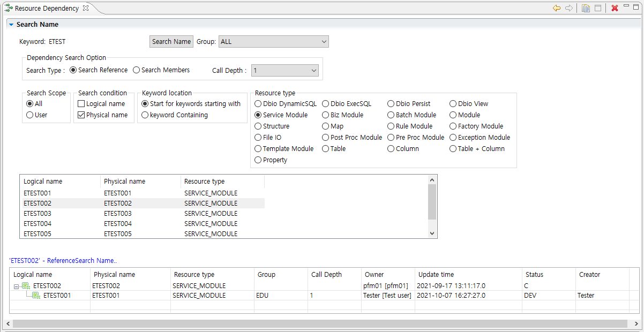Screen dimensions: 644x332
Task: Click the ETEST001 child node module icon
Action: [36, 296]
